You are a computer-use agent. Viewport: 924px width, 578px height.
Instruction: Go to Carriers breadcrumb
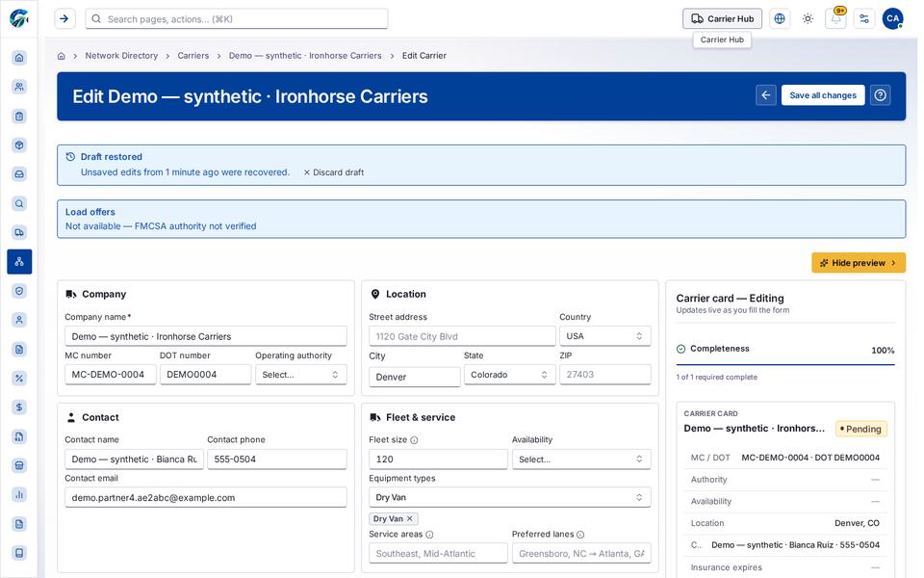pyautogui.click(x=193, y=56)
